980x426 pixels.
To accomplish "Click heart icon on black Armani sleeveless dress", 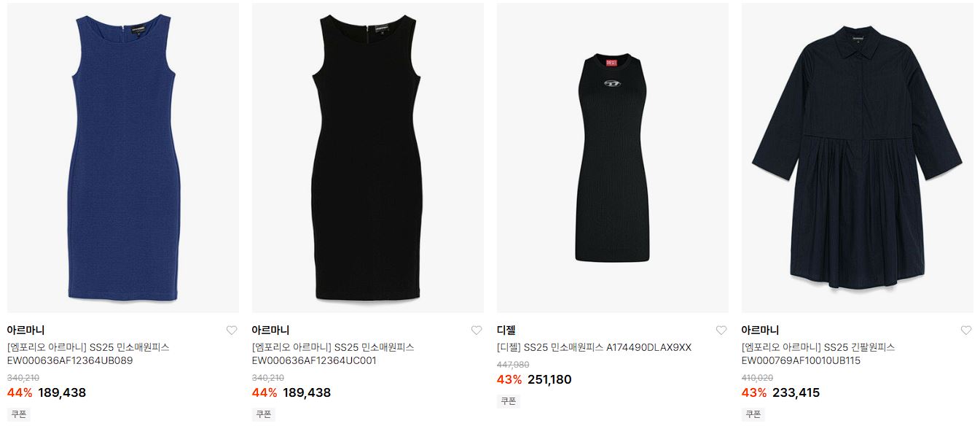I will pyautogui.click(x=477, y=330).
